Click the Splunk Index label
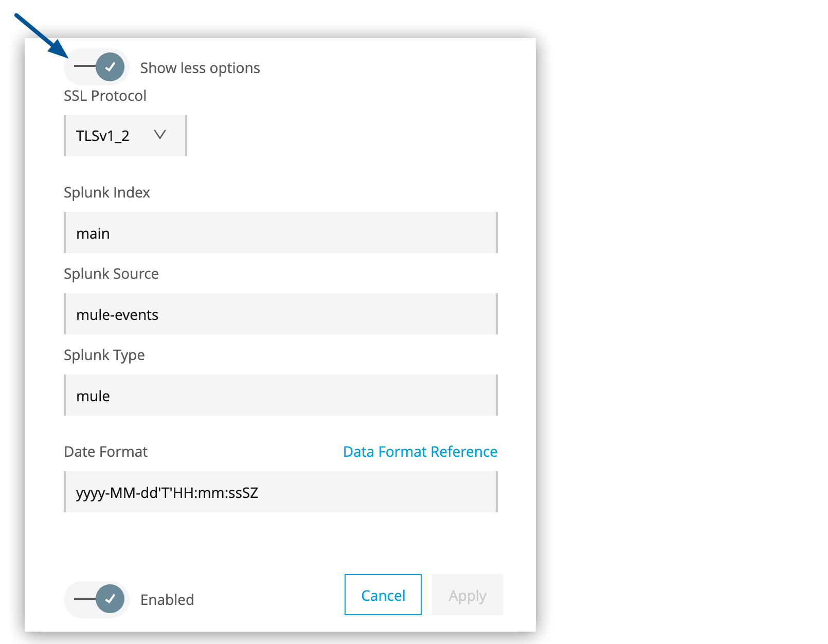The height and width of the screenshot is (644, 828). coord(106,192)
